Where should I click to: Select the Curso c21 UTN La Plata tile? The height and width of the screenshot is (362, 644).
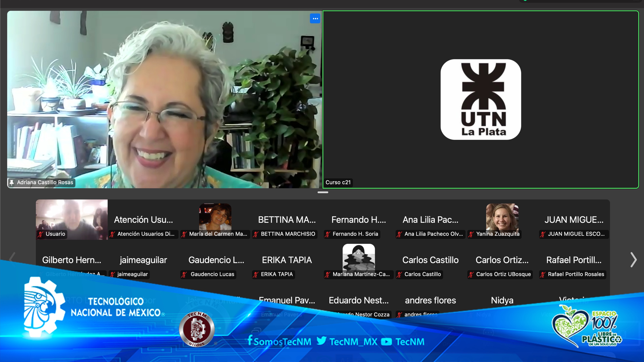481,100
